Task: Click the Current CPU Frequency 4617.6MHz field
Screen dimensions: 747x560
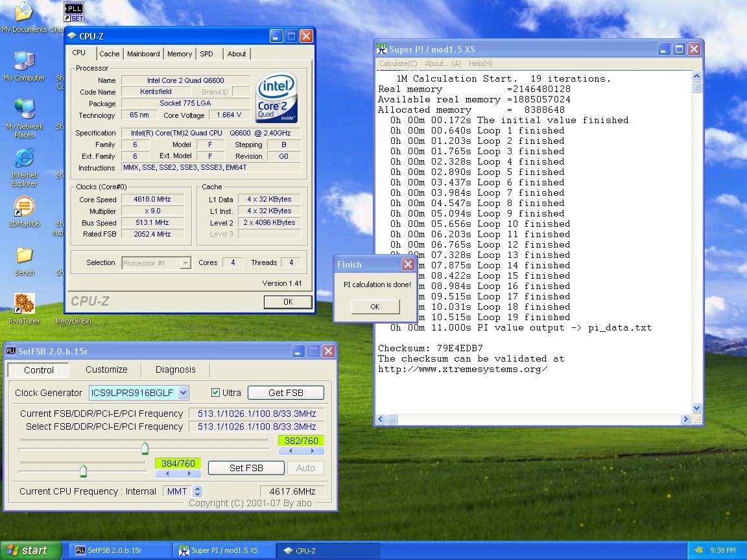Action: (x=292, y=491)
